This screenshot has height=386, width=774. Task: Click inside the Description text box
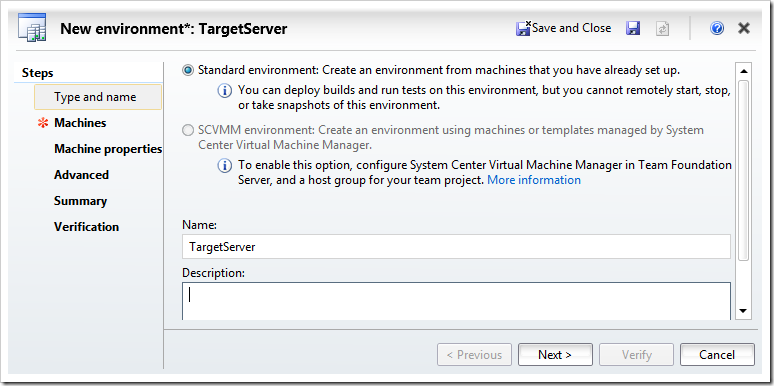click(x=456, y=301)
